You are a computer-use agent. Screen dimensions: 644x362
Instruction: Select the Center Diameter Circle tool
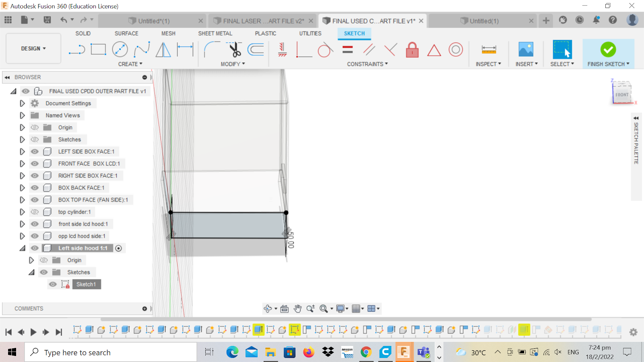point(120,50)
